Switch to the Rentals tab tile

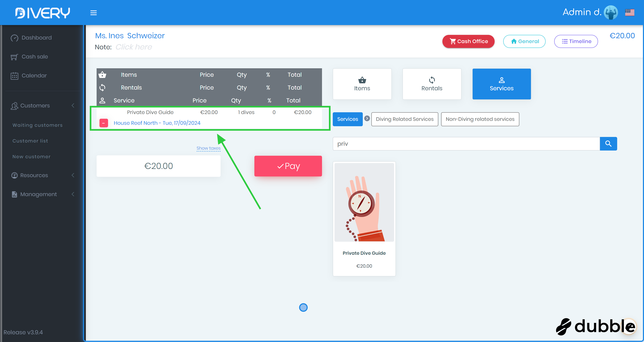click(431, 84)
